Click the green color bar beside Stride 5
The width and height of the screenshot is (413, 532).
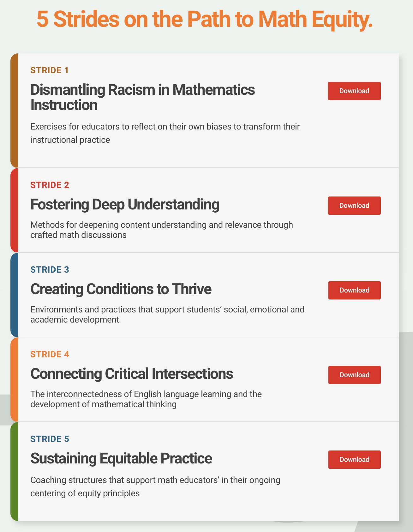[x=14, y=471]
